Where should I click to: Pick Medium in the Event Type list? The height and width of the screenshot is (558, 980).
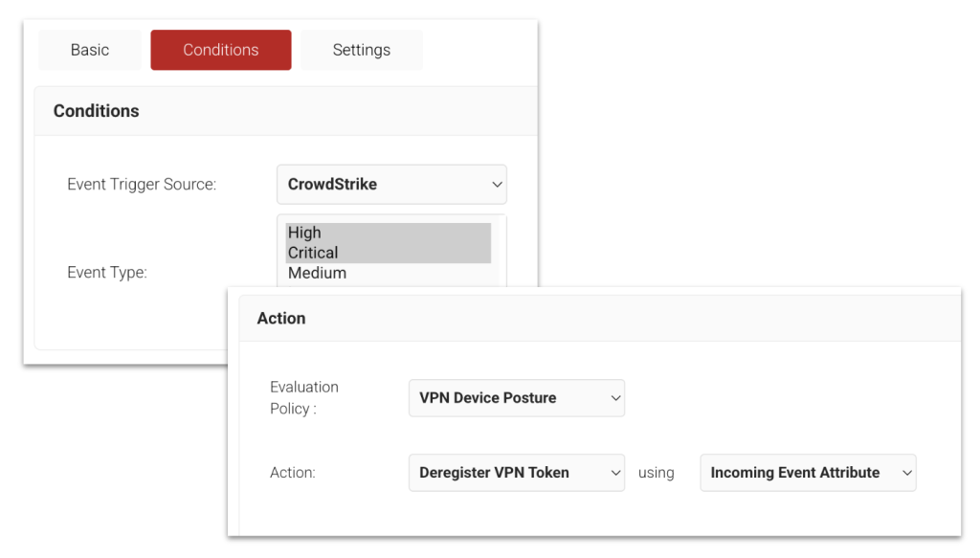point(317,273)
